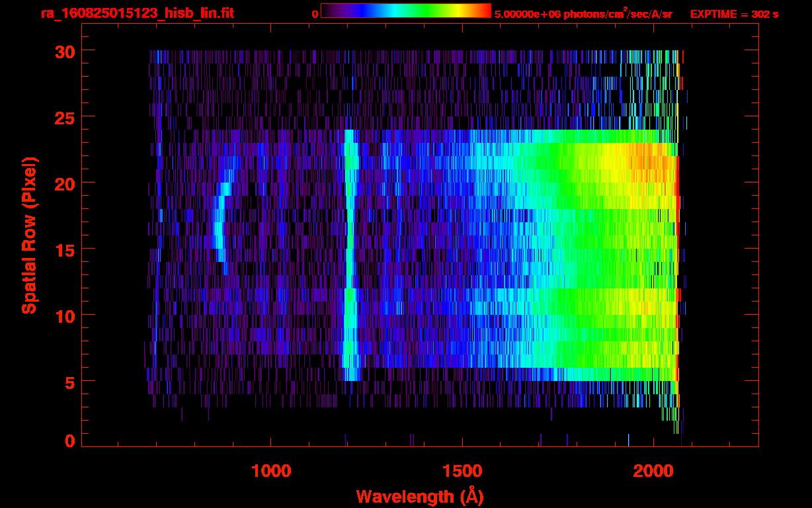Viewport: 812px width, 508px height.
Task: Click the y-axis tick label 25
Action: [x=64, y=117]
